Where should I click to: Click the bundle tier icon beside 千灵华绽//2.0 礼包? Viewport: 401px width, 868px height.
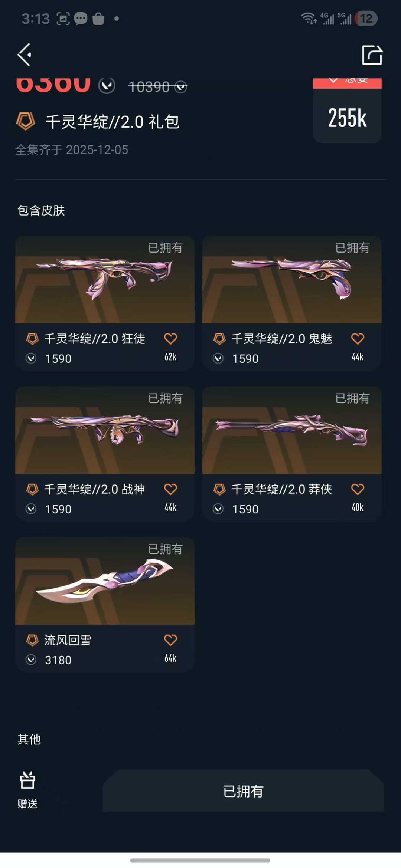[x=26, y=121]
